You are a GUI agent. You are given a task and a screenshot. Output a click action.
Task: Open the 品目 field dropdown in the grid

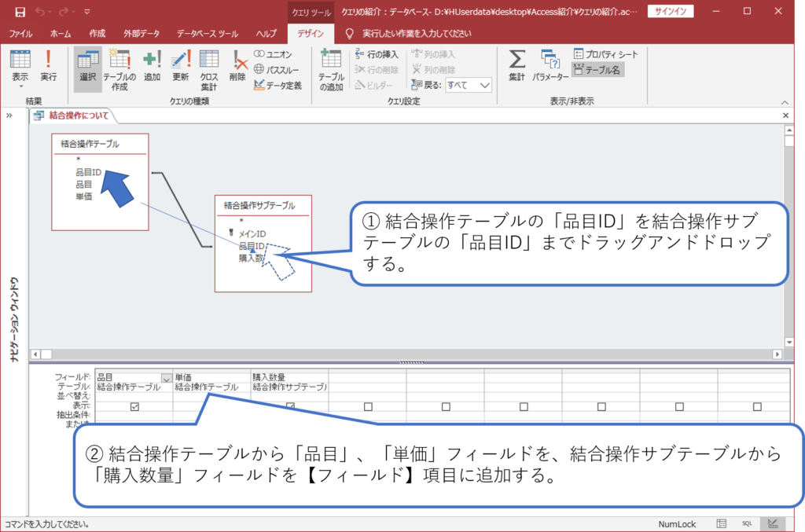coord(167,379)
